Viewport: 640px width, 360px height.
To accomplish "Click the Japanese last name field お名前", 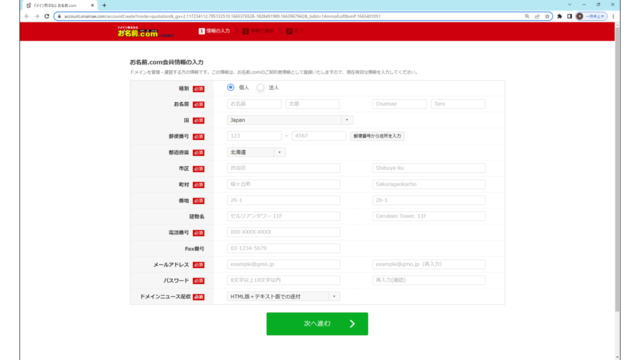I will click(254, 104).
